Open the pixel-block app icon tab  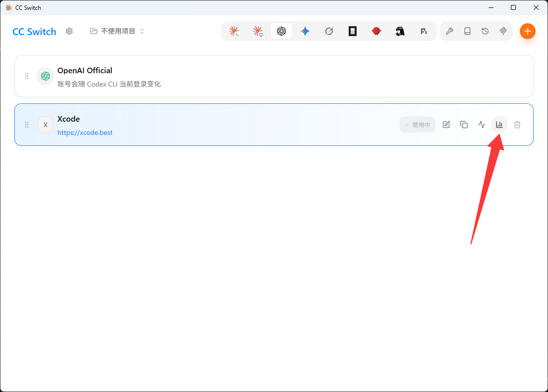click(x=423, y=32)
